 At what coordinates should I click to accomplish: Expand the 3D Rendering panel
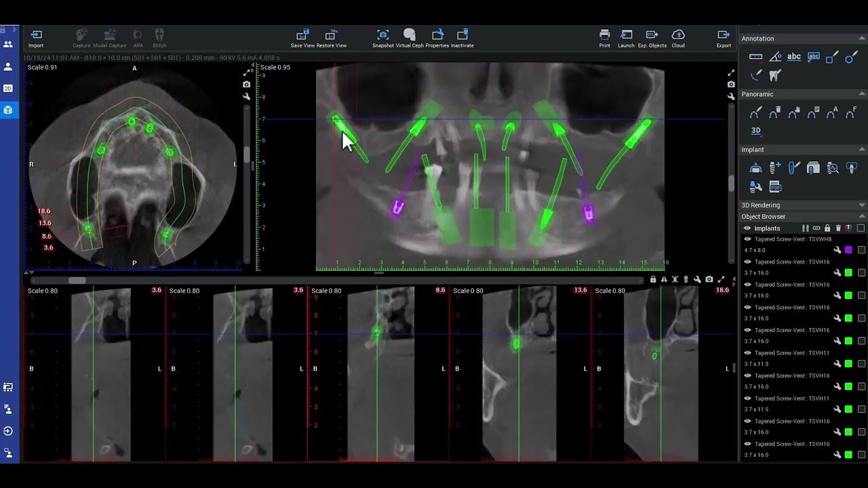click(862, 205)
